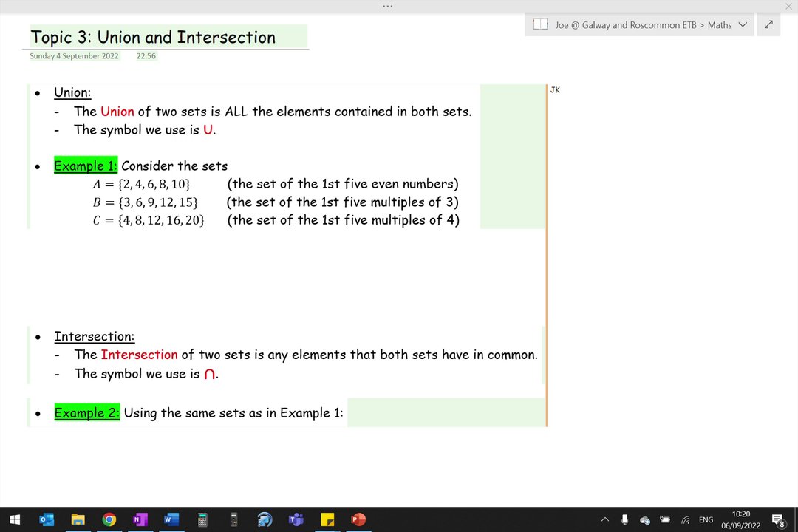Image resolution: width=798 pixels, height=532 pixels.
Task: Click the microphone tray icon
Action: pos(624,519)
